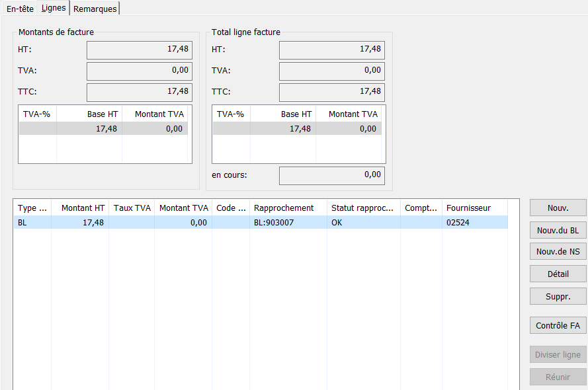Click 17,48 Base HT cell in Total ligne facture
Image resolution: width=588 pixels, height=390 pixels.
(283, 128)
